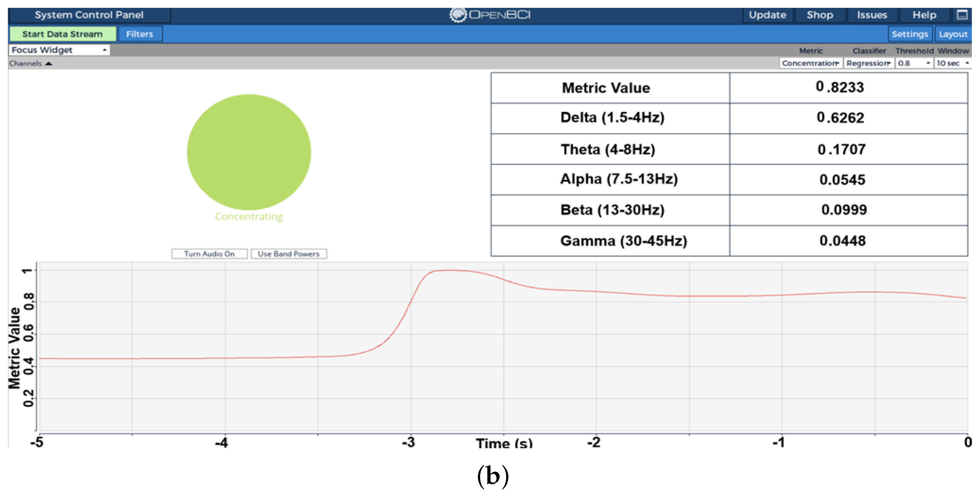Turn audio on for focus widget

pyautogui.click(x=209, y=253)
